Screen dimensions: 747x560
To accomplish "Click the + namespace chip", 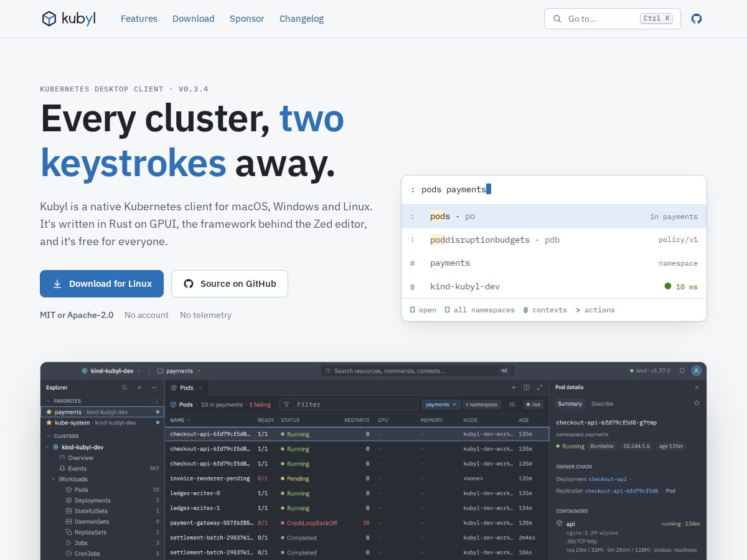I will pos(481,404).
